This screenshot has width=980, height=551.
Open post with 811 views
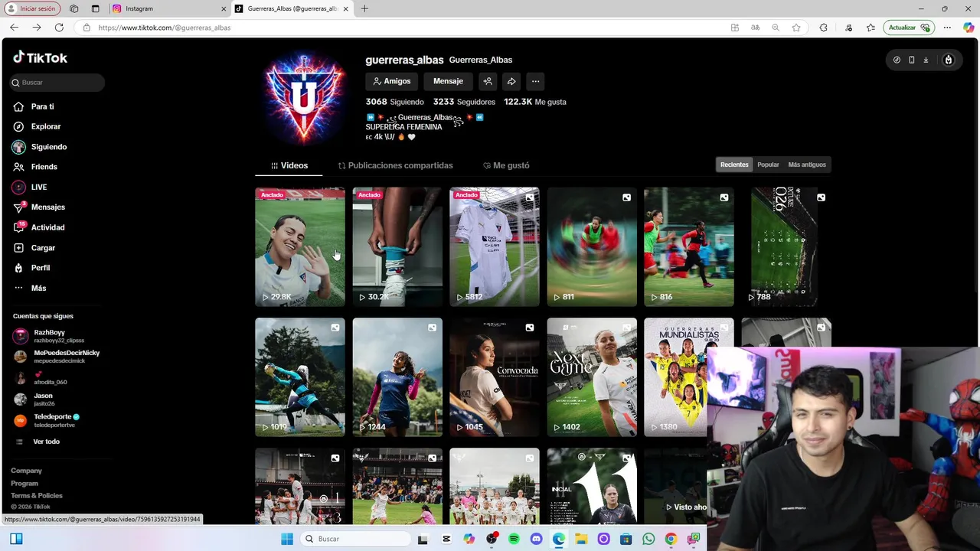[x=592, y=246]
